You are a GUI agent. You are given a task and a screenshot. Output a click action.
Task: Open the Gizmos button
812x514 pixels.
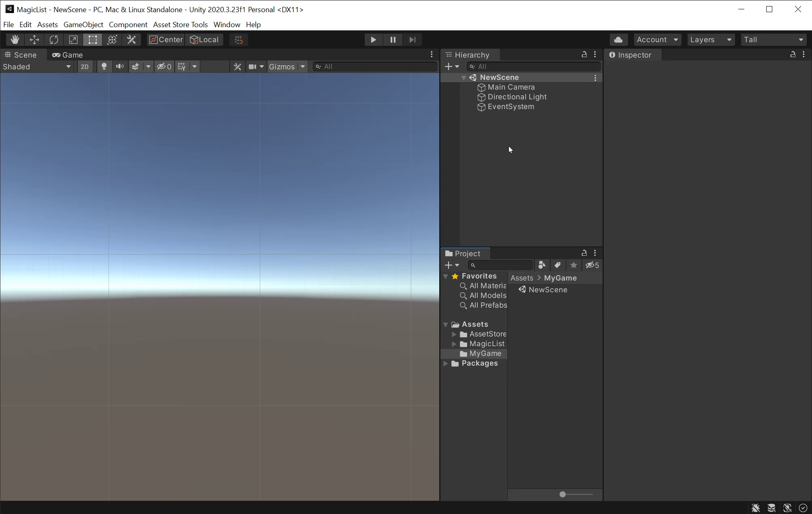[282, 66]
